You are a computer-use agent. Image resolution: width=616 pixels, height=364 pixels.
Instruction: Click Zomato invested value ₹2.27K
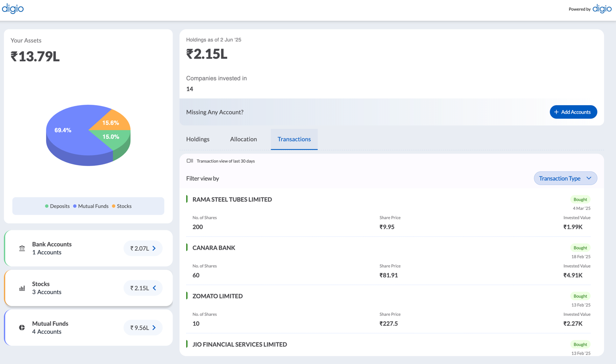tap(573, 323)
